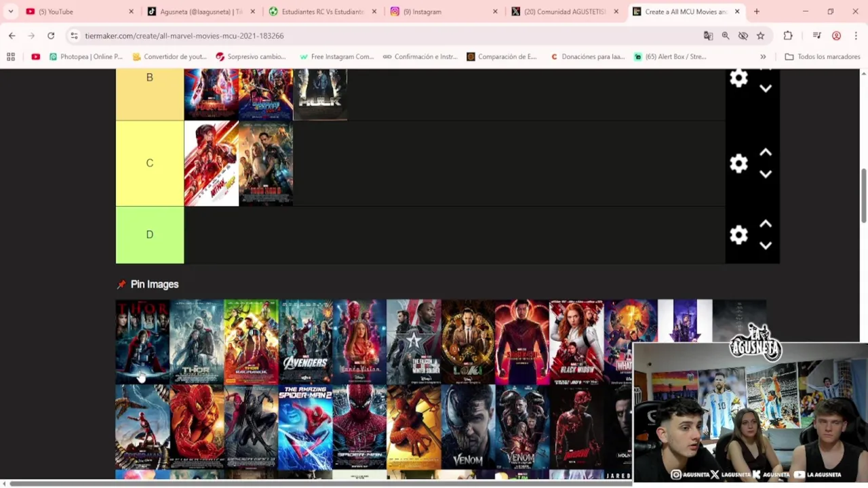Open settings gear for tier C row
This screenshot has height=488, width=868.
click(738, 163)
